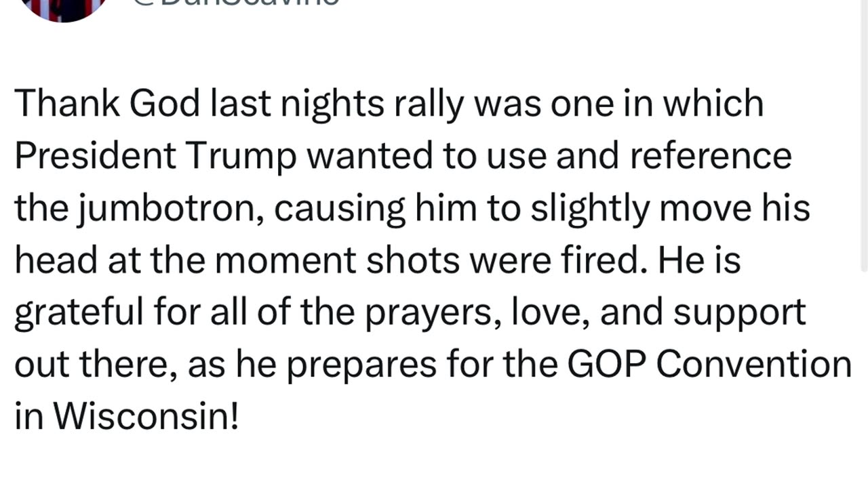Click the word "slightly" in the tweet
The image size is (868, 488).
[x=590, y=209]
